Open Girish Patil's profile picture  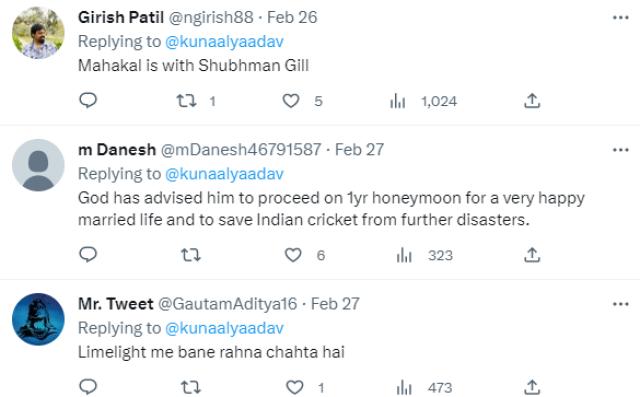tap(38, 33)
